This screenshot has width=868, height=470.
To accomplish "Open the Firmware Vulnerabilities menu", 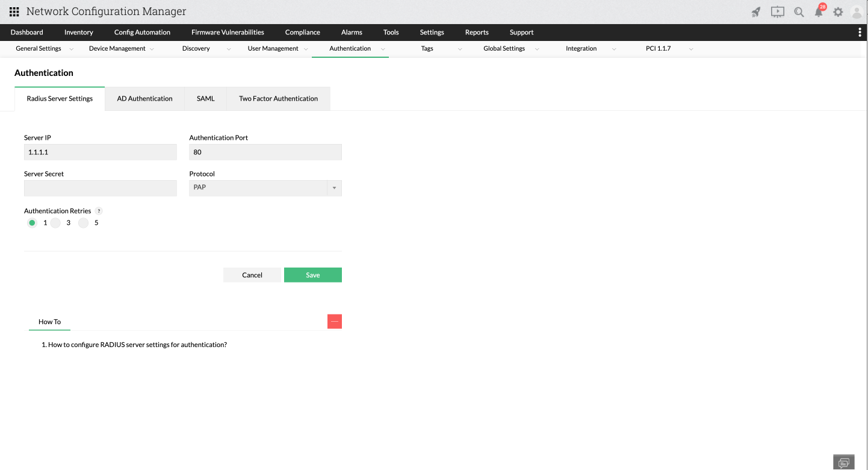I will point(228,33).
